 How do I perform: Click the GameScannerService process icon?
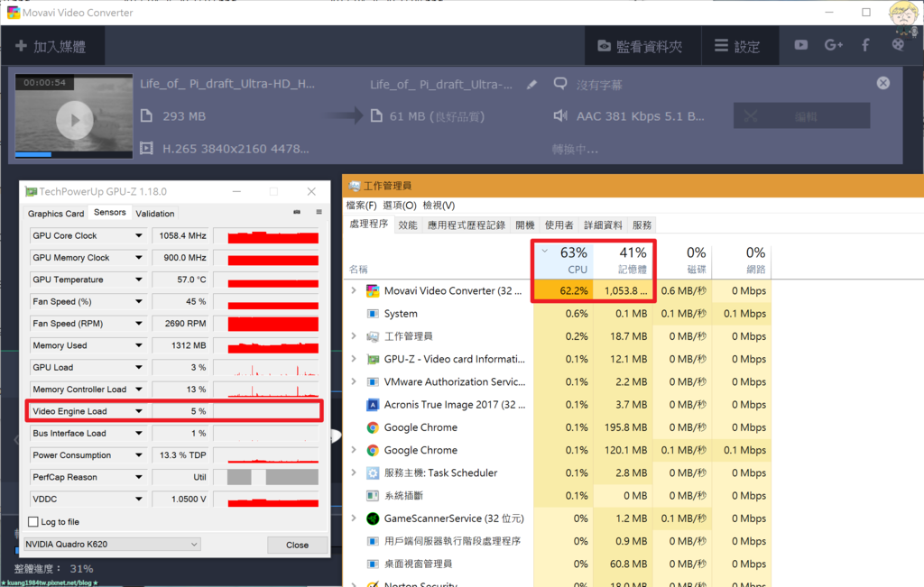coord(373,518)
